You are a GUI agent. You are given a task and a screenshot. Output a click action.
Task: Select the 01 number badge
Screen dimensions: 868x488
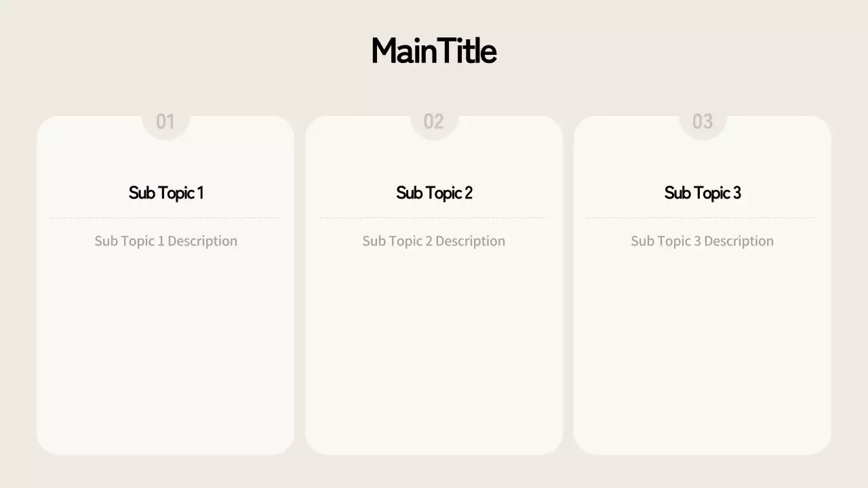[165, 121]
